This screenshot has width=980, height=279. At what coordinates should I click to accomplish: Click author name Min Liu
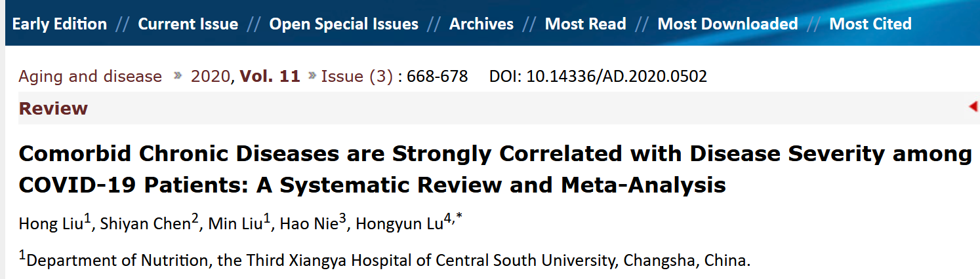(235, 224)
